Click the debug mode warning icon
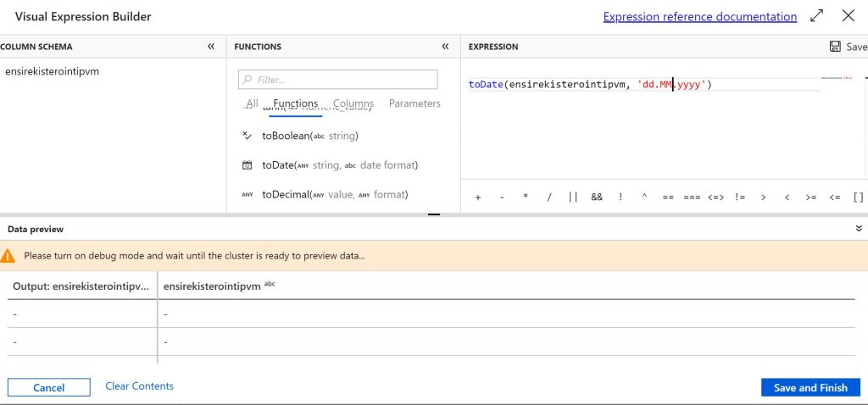Viewport: 868px width, 405px height. [x=8, y=256]
